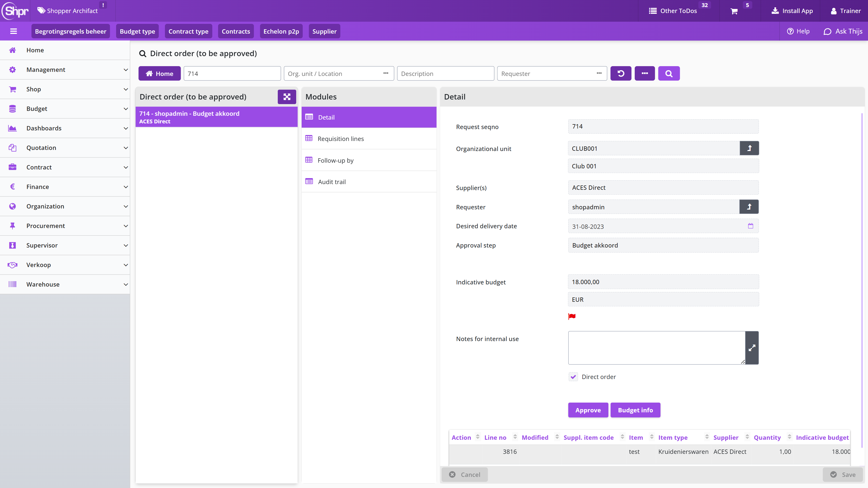Open the Follow-up by module
Image resolution: width=868 pixels, height=488 pixels.
[369, 160]
